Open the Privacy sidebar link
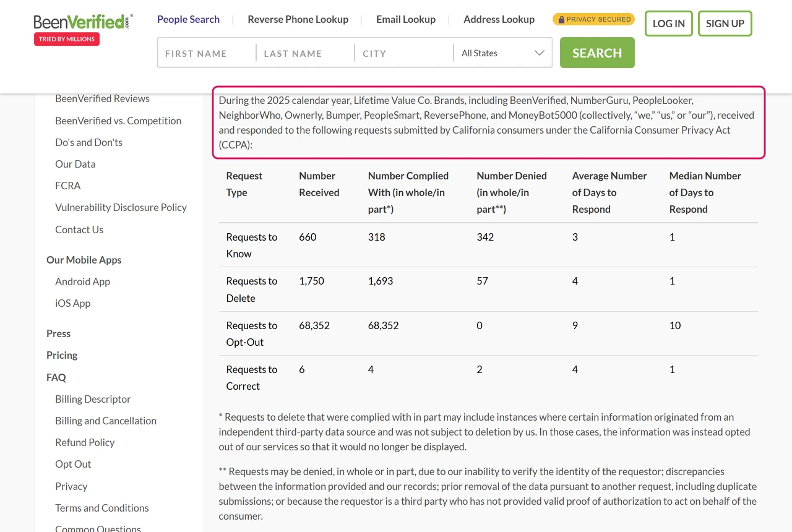792x532 pixels. [x=71, y=486]
